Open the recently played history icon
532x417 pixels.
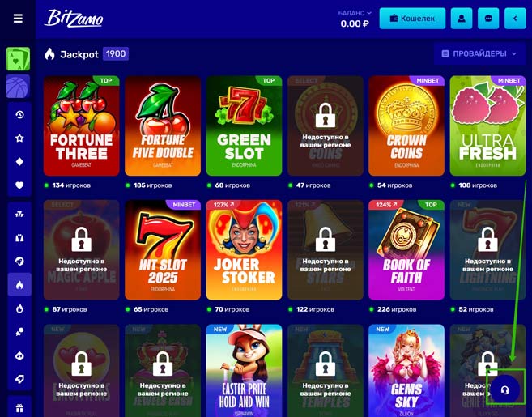coord(19,115)
